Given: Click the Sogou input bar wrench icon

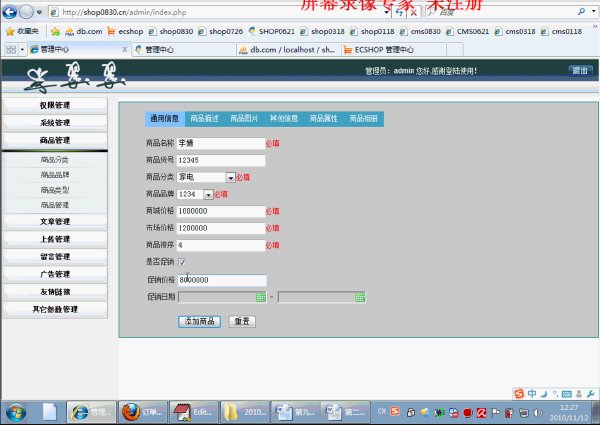Looking at the screenshot, I should point(590,394).
